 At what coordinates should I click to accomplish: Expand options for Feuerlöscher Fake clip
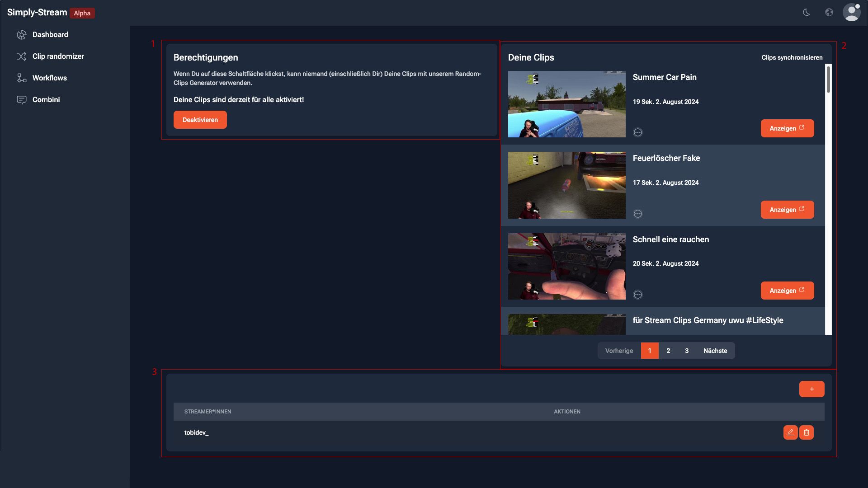click(637, 213)
